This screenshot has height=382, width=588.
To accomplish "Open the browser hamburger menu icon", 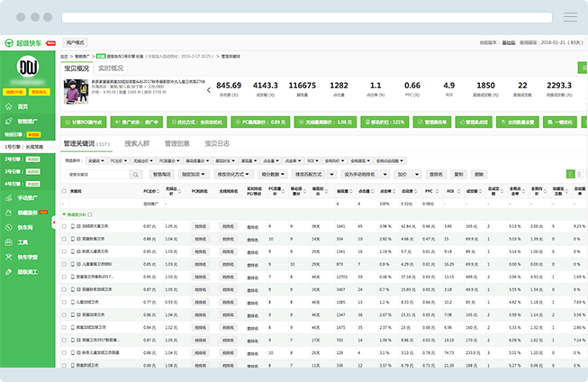I will [x=570, y=17].
